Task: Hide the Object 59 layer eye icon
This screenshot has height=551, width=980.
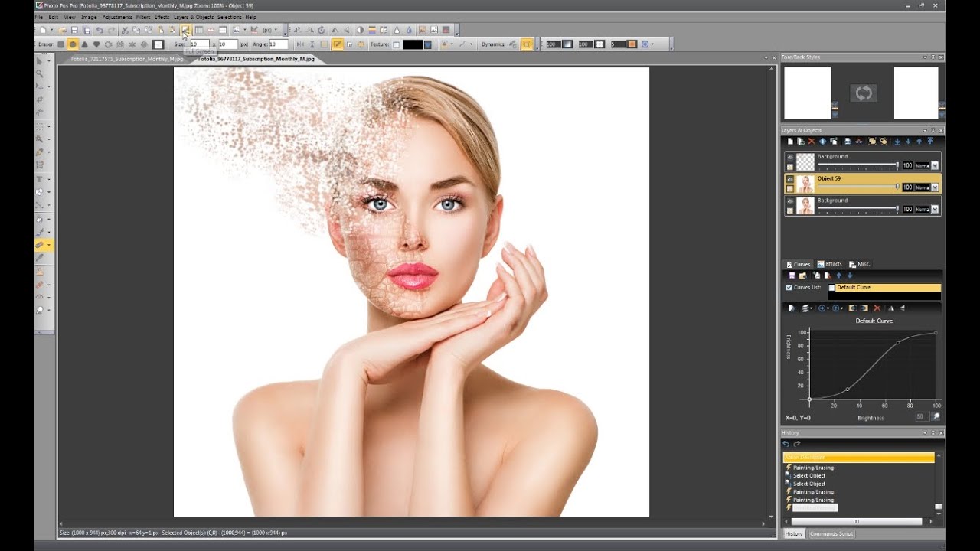Action: point(790,179)
